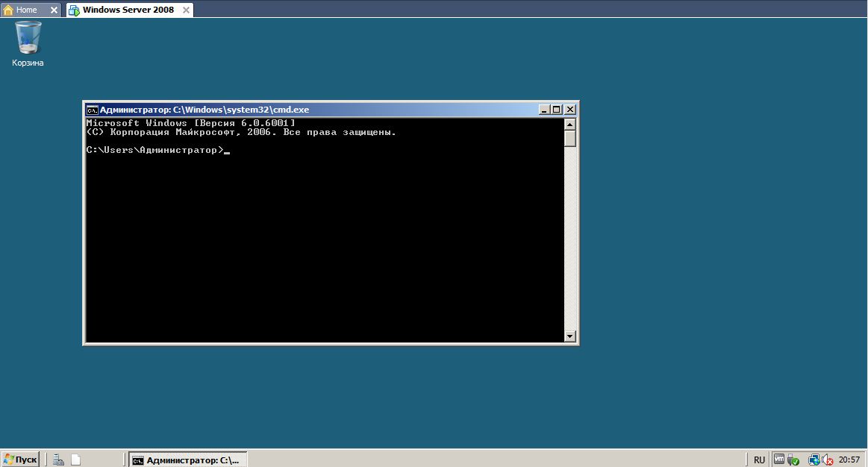This screenshot has height=467, width=868.
Task: Open VMware Tools tray icon
Action: point(779,460)
